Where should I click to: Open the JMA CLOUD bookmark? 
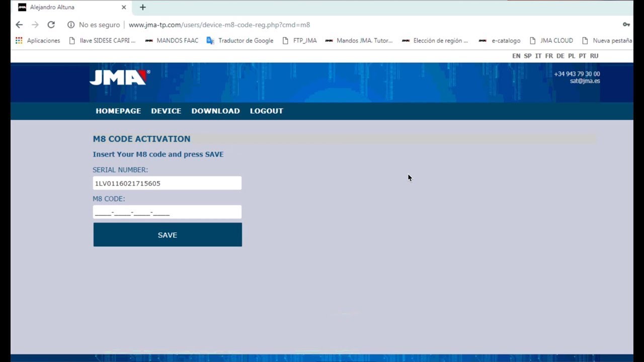point(551,40)
